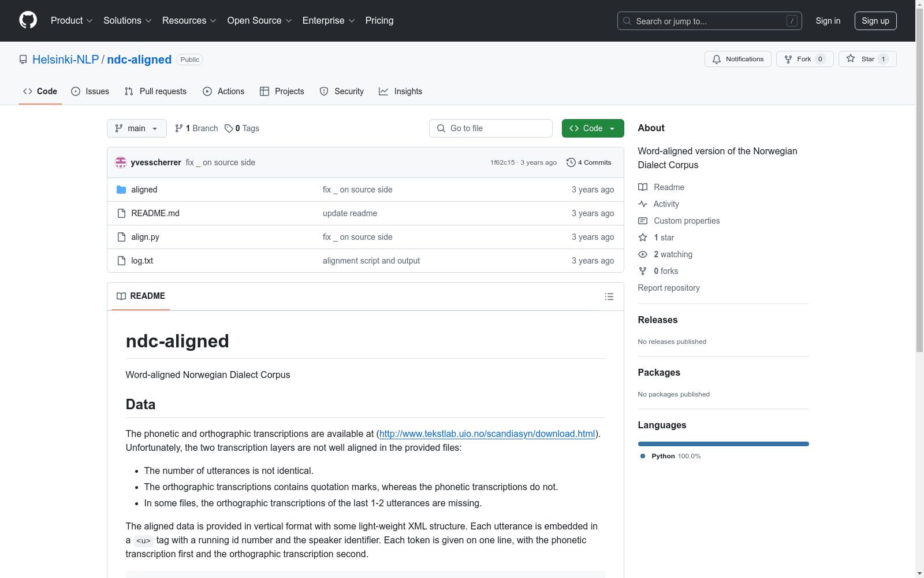This screenshot has width=924, height=578.
Task: Expand the Enterprise menu
Action: click(x=329, y=21)
